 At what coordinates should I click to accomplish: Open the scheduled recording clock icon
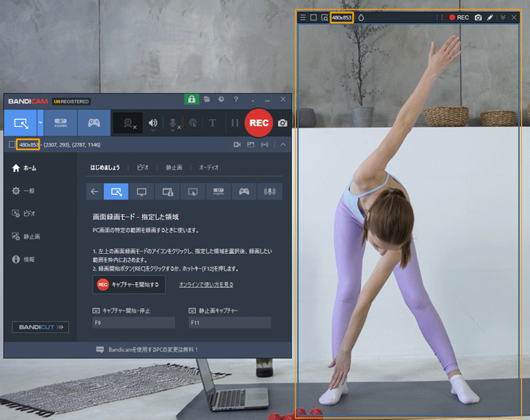[x=221, y=99]
